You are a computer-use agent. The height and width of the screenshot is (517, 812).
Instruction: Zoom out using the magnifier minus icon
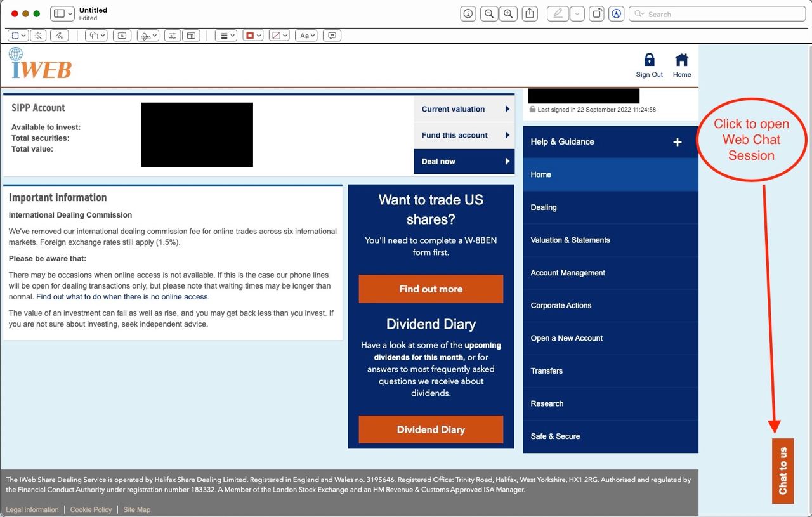(488, 14)
